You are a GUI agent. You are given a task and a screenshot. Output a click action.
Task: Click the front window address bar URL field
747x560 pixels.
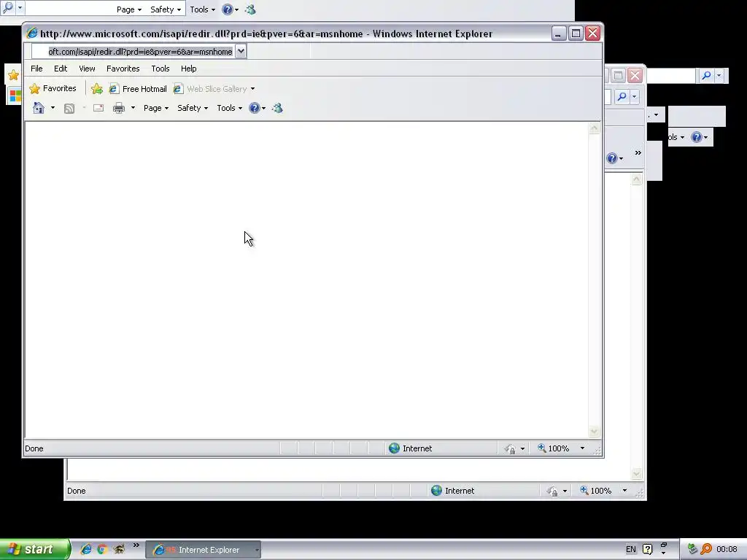point(133,52)
